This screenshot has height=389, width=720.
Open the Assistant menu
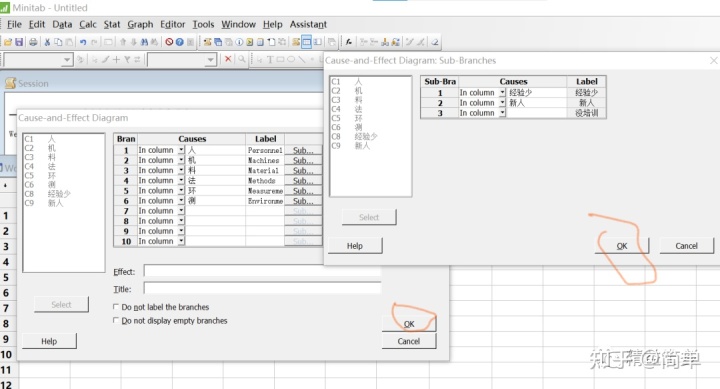pyautogui.click(x=308, y=24)
